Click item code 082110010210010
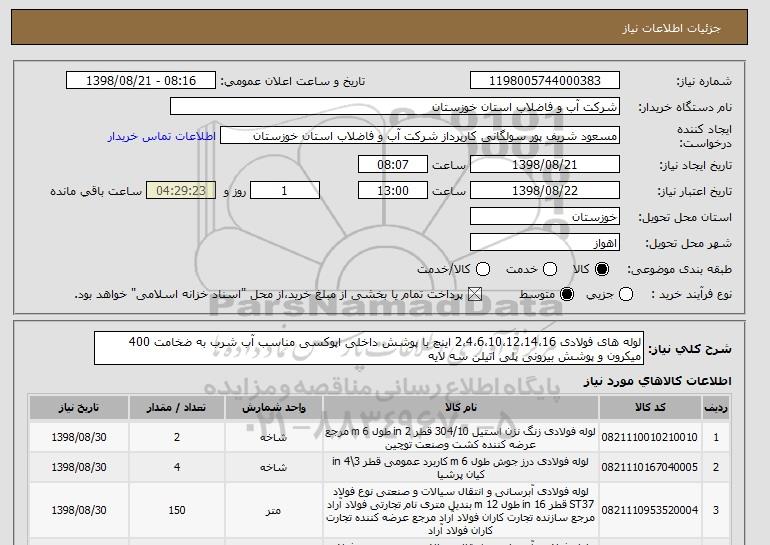Viewport: 770px width, 545px height. click(649, 437)
